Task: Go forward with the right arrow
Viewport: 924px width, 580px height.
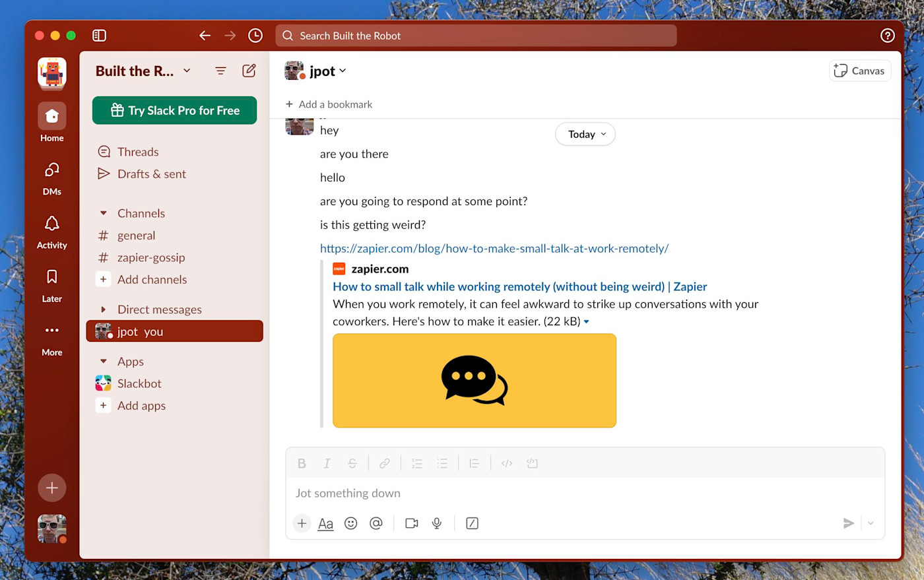Action: [230, 36]
